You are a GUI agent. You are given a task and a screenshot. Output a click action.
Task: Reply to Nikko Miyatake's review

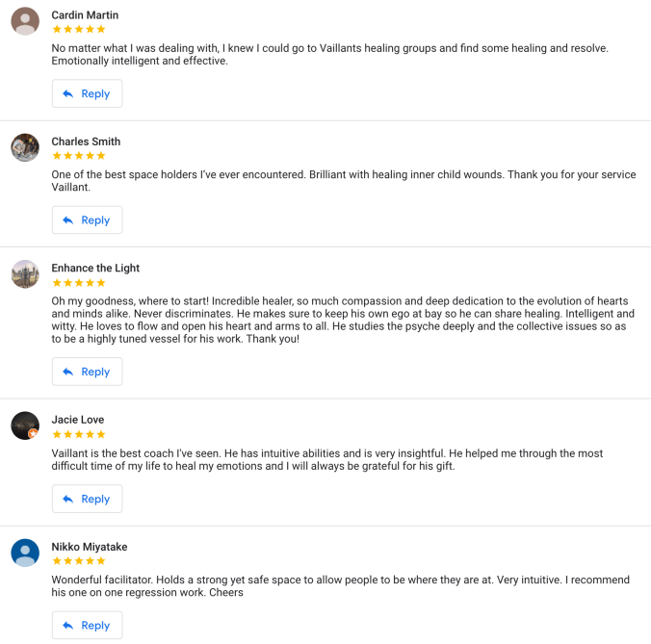(x=87, y=626)
